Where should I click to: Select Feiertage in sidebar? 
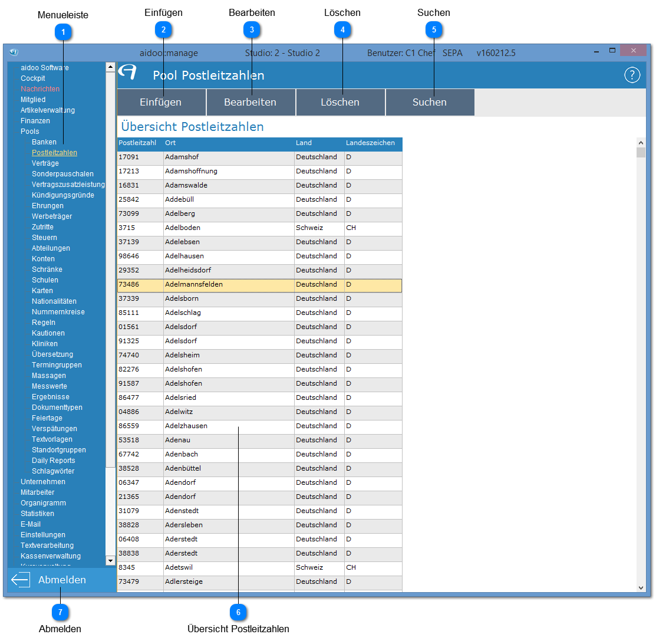click(x=47, y=418)
